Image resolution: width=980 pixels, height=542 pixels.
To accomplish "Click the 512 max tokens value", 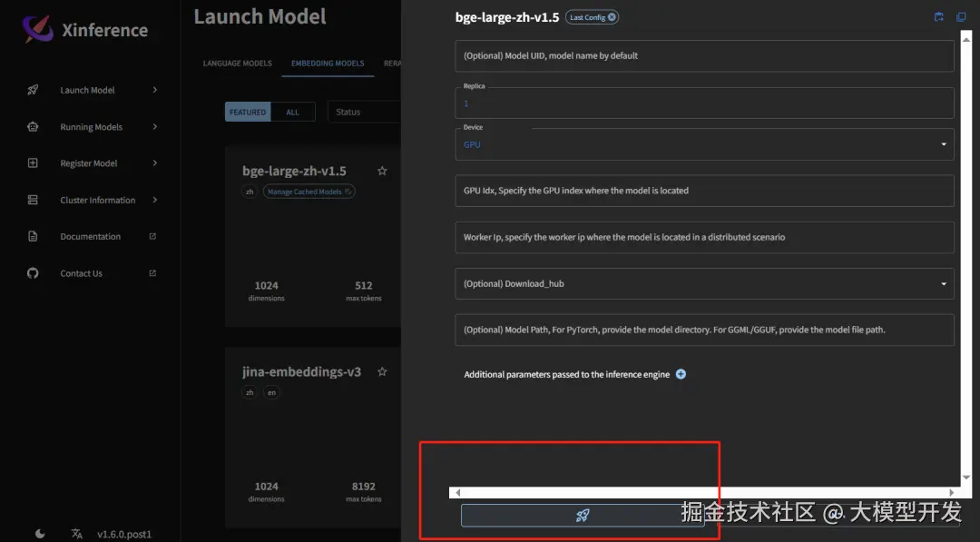I will [364, 286].
